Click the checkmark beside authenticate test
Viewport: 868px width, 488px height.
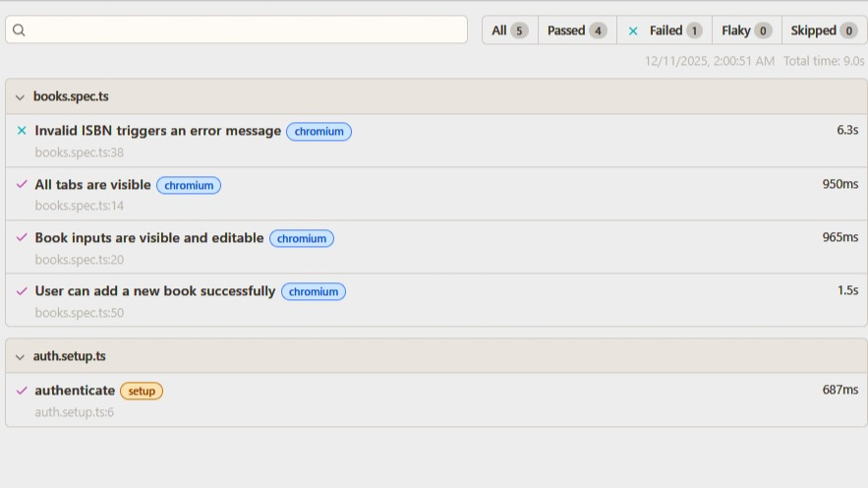click(x=22, y=391)
